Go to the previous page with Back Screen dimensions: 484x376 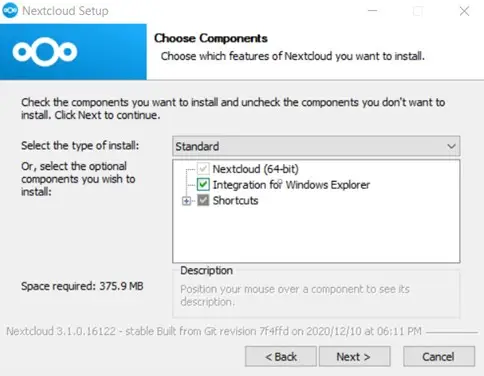coord(281,357)
